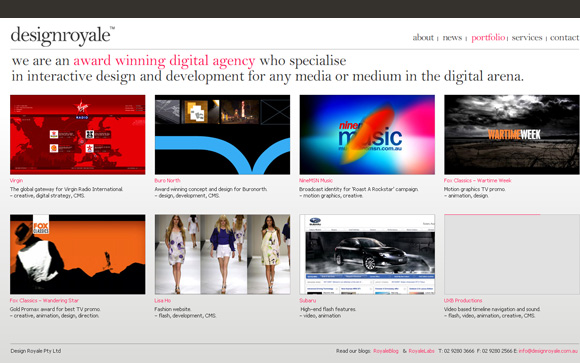Click the 'T: 02 9280 3666' phone text
The width and height of the screenshot is (580, 363).
point(456,351)
